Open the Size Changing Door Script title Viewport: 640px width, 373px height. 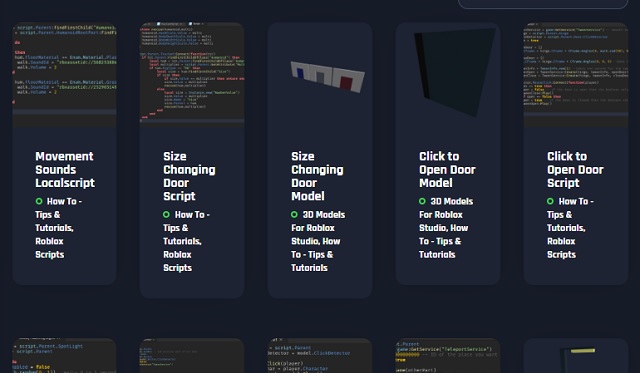[189, 176]
